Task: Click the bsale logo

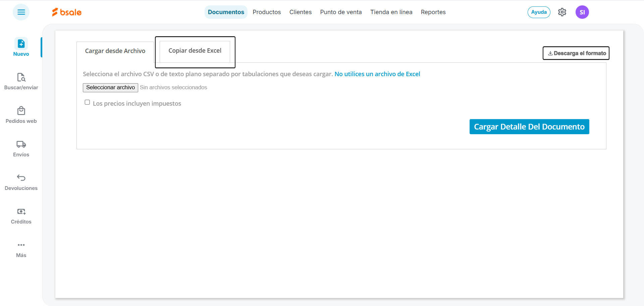Action: (67, 12)
